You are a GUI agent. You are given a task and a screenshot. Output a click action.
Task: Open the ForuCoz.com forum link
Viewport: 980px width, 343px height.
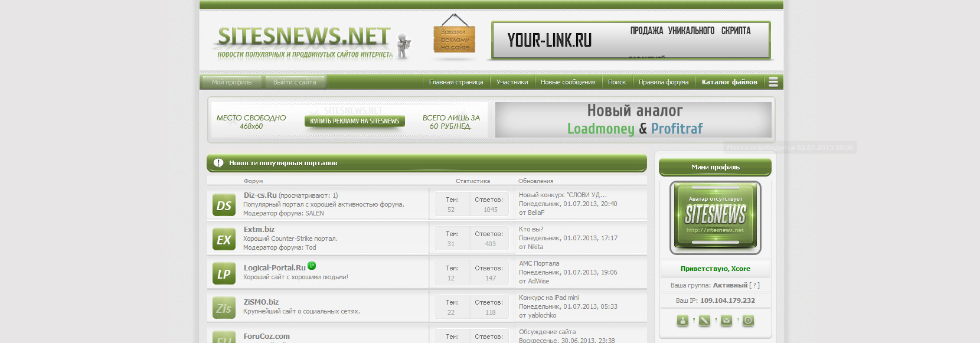[x=267, y=336]
